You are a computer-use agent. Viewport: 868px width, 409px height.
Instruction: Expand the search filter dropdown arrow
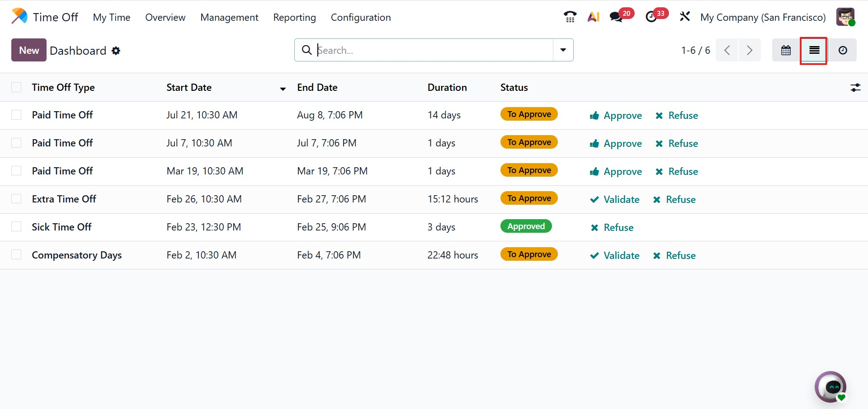click(x=563, y=50)
